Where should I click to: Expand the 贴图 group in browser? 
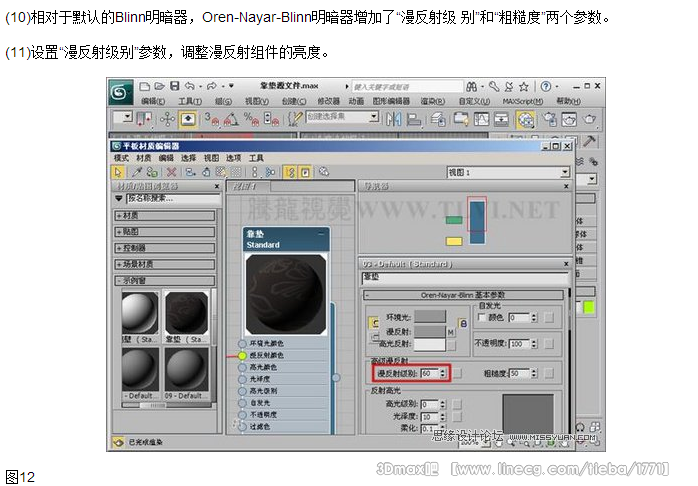click(x=165, y=232)
